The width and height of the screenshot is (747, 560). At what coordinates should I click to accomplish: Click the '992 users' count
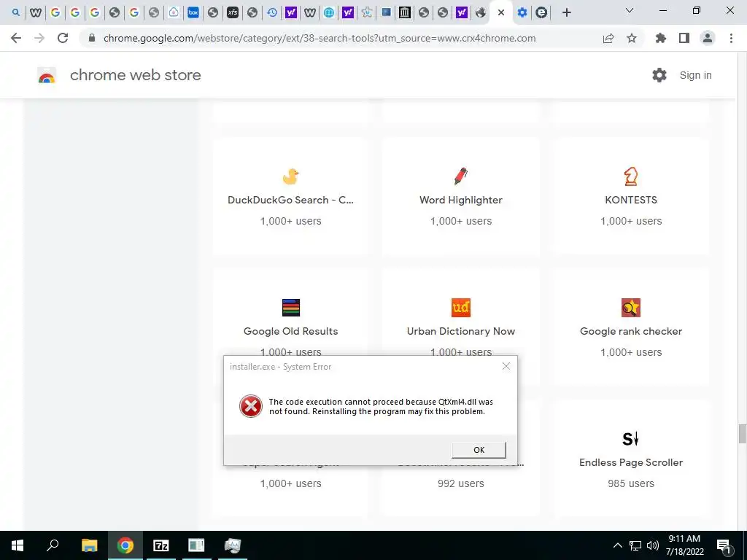[461, 483]
